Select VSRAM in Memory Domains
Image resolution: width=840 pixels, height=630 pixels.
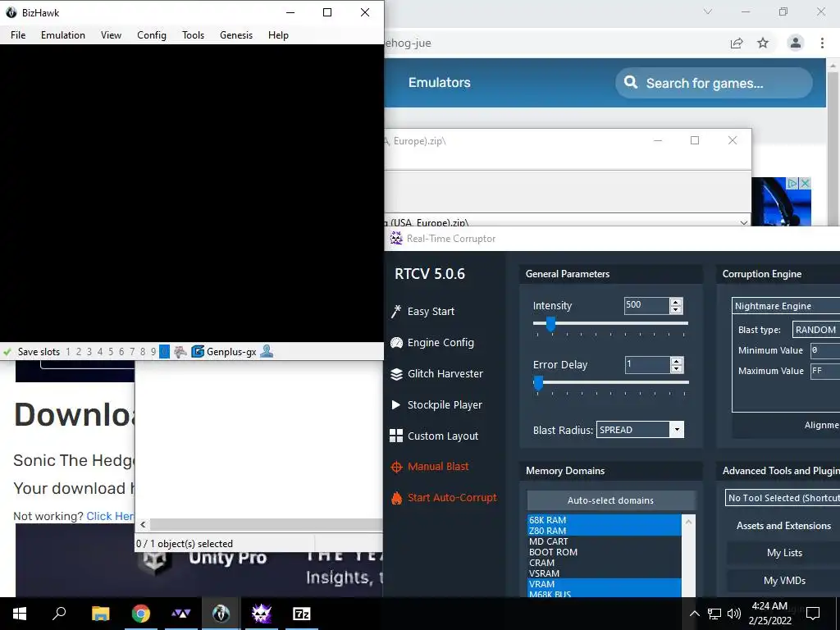pos(604,573)
